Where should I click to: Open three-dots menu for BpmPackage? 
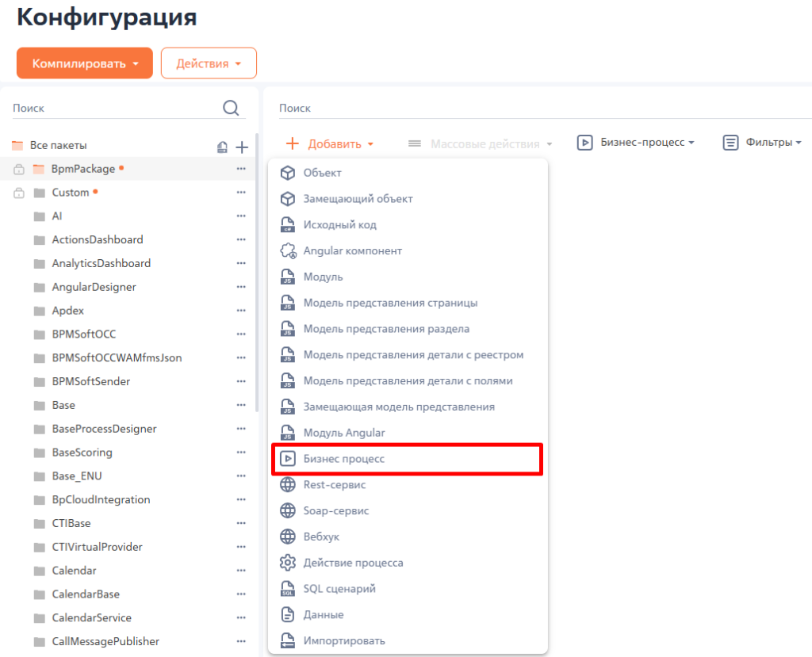(x=241, y=169)
